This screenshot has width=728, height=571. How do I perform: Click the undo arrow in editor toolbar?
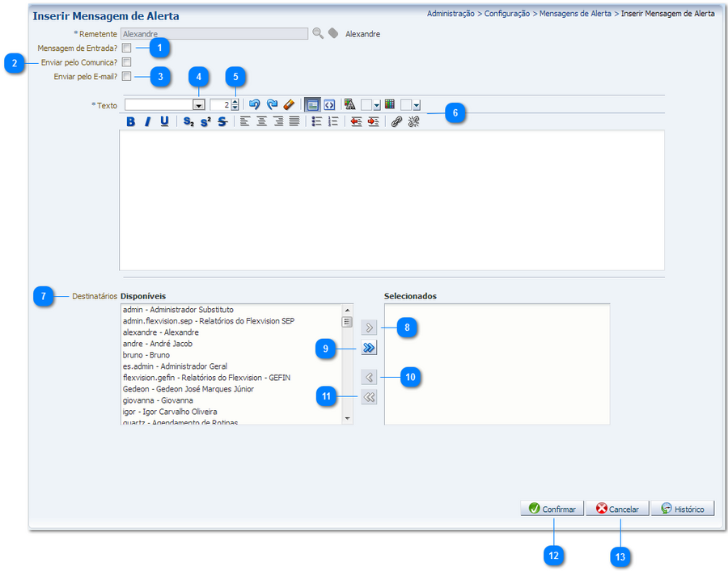tap(254, 104)
